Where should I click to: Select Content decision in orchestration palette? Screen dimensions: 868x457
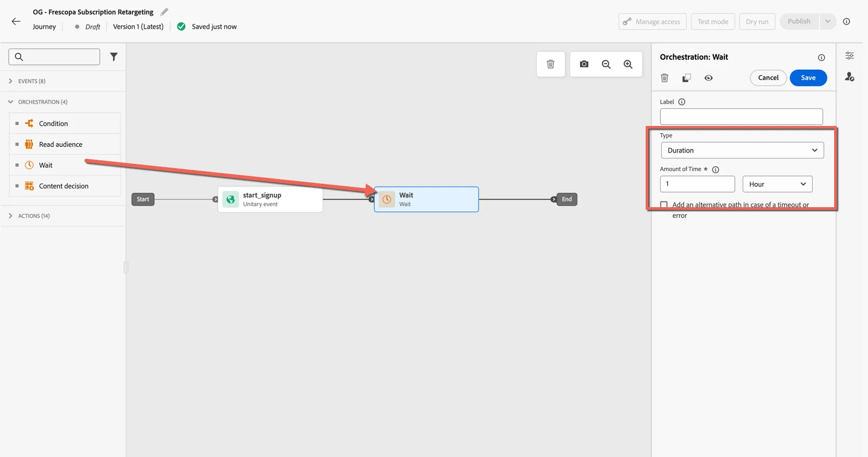65,186
